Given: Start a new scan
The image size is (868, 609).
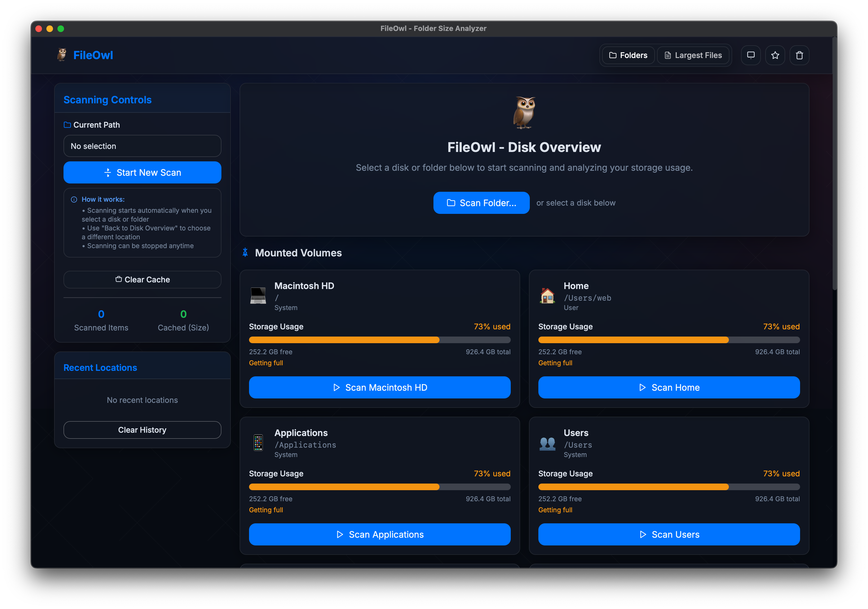Looking at the screenshot, I should point(142,172).
